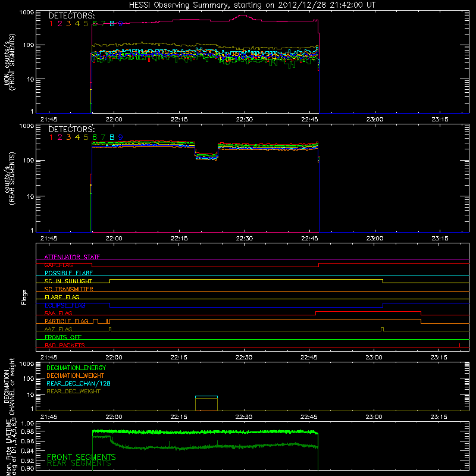
Task: Pick detector 2 in rear segments legend
Action: (60, 137)
